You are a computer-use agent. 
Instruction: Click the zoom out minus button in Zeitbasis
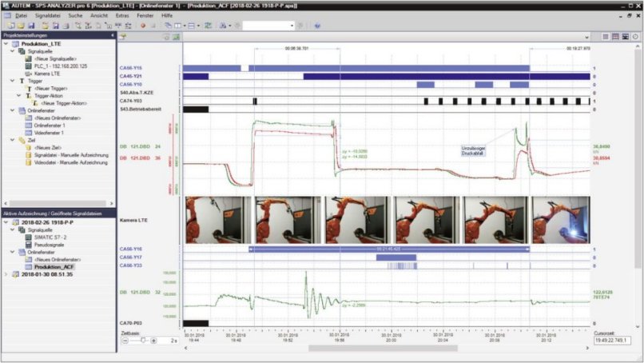click(x=125, y=341)
